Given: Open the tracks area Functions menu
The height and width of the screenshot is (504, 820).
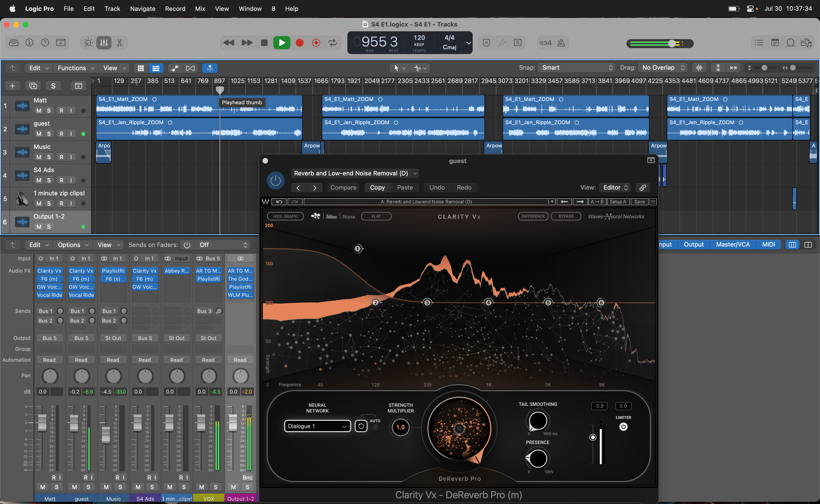Looking at the screenshot, I should (76, 68).
